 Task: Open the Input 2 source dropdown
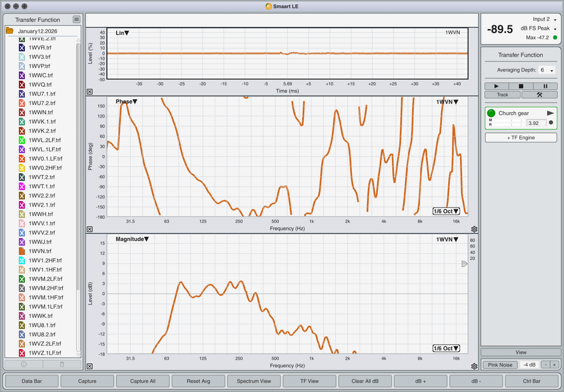(x=555, y=19)
